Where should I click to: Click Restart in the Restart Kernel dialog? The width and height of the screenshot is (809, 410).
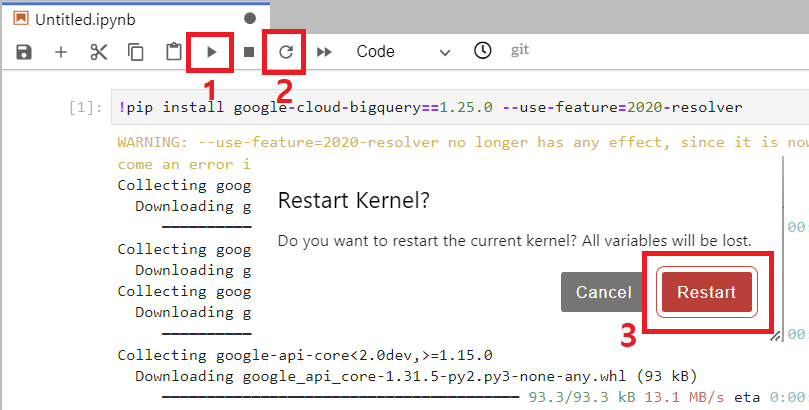(706, 292)
